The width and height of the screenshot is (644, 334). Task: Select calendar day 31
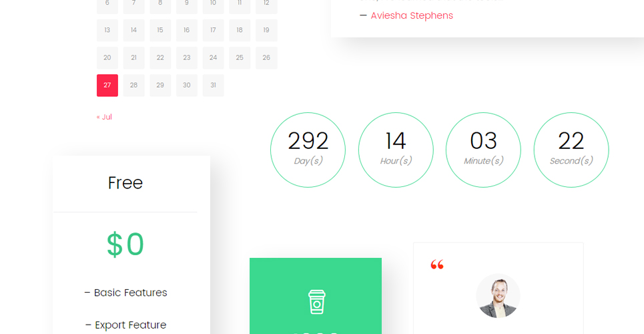pyautogui.click(x=213, y=85)
